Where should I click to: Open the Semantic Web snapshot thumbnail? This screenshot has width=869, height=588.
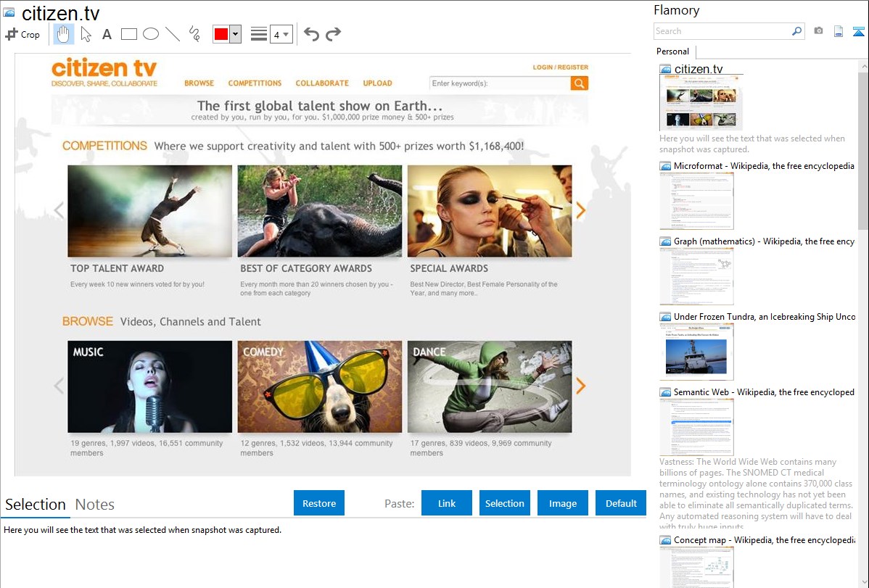tap(696, 426)
